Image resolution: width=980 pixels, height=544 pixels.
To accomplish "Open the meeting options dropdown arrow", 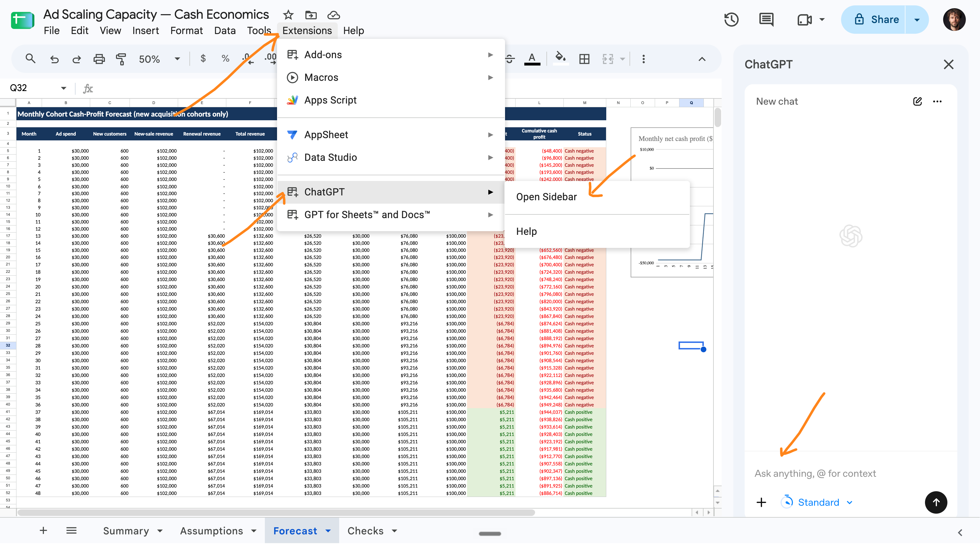I will pyautogui.click(x=822, y=19).
